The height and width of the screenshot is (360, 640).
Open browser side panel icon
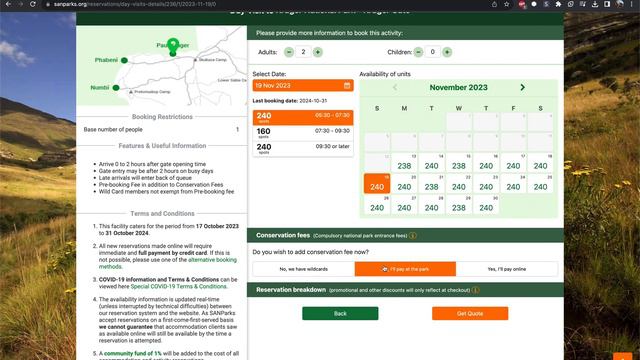(607, 4)
